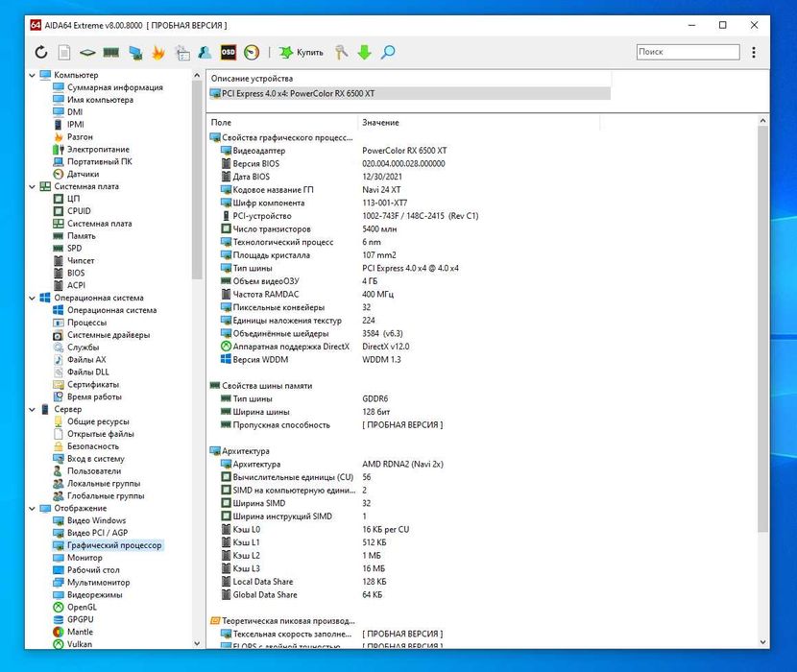This screenshot has height=672, width=797.
Task: Click the Поиск search field
Action: 688,52
